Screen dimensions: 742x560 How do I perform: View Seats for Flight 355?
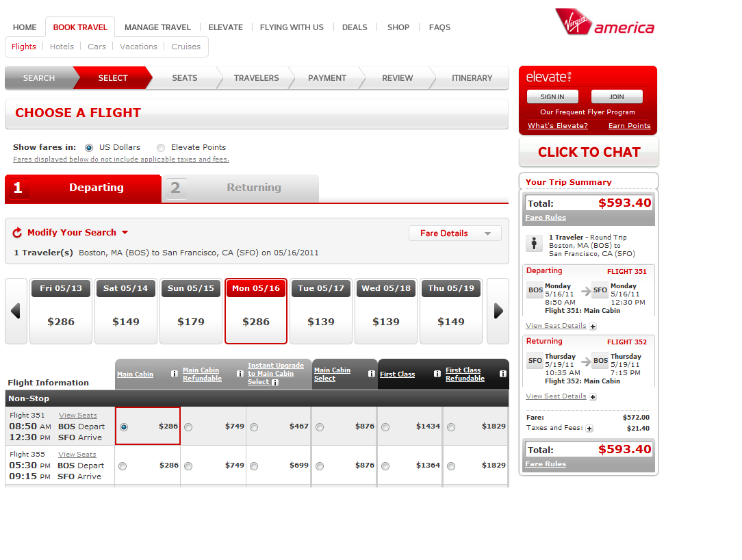pyautogui.click(x=77, y=455)
